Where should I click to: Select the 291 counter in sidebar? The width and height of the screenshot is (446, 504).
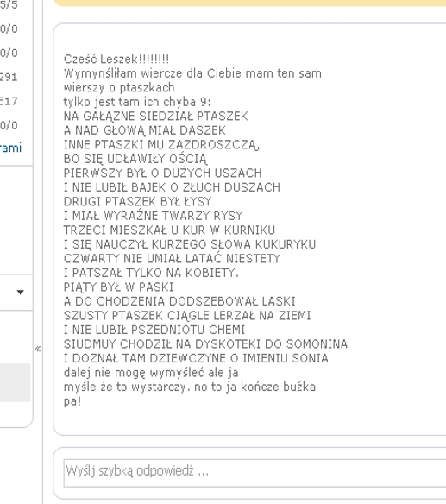[x=9, y=77]
